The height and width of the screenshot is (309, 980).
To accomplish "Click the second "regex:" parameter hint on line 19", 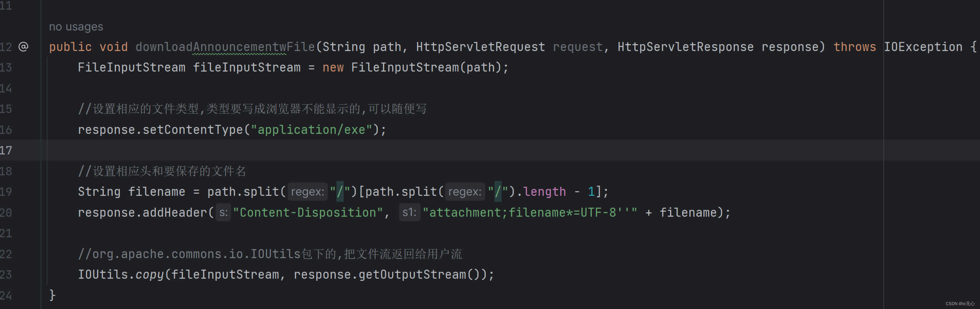I will click(x=464, y=191).
